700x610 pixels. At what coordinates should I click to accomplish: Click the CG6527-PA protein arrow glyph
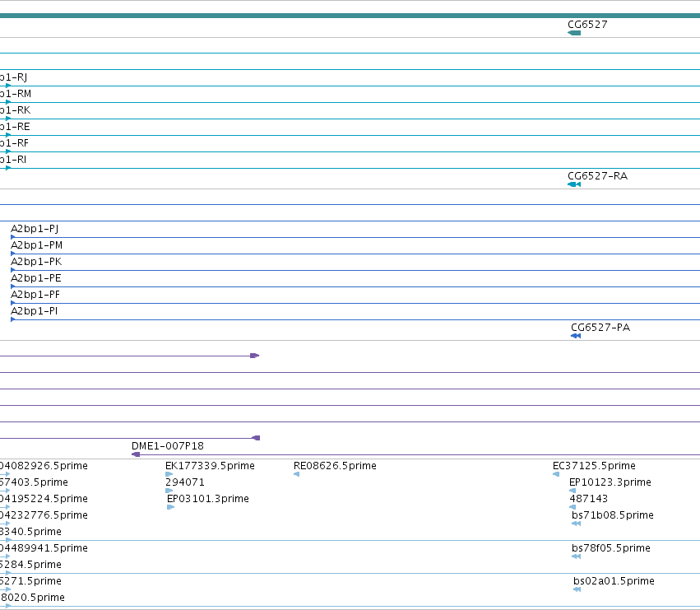tap(576, 336)
